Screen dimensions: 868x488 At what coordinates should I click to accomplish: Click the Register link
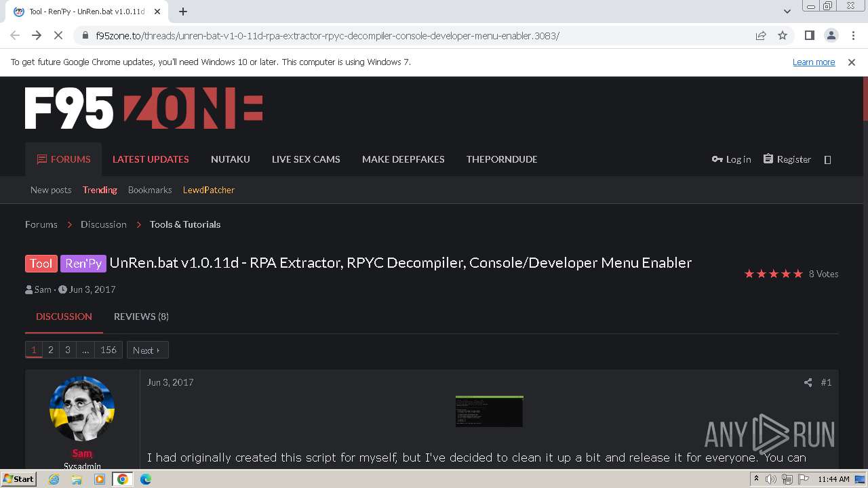click(x=787, y=159)
